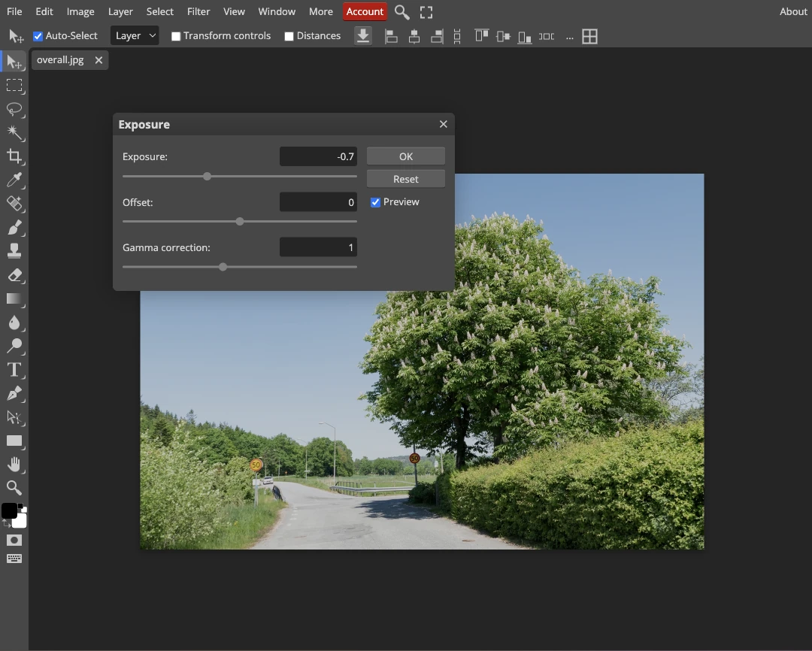Open the Layer auto-select dropdown
This screenshot has width=812, height=651.
[135, 36]
